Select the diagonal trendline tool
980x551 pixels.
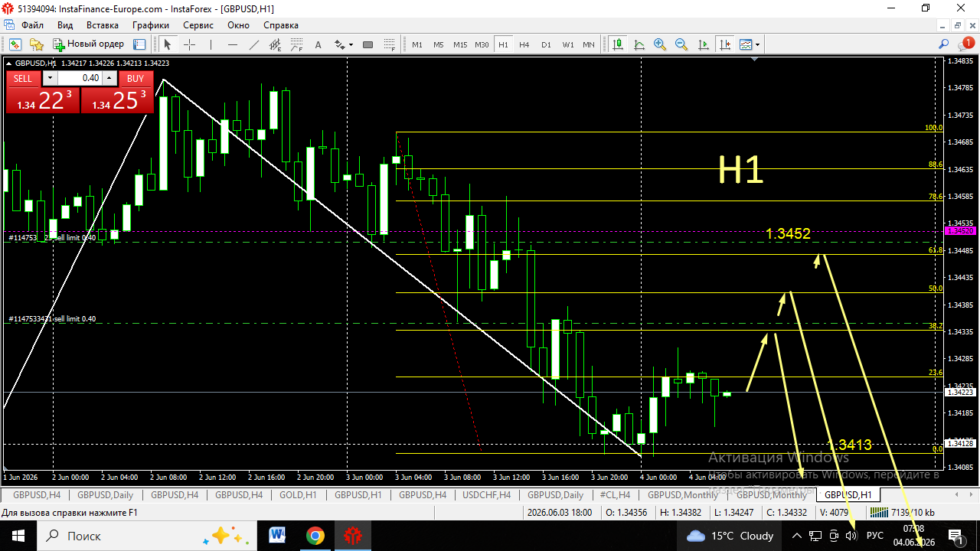pyautogui.click(x=254, y=44)
